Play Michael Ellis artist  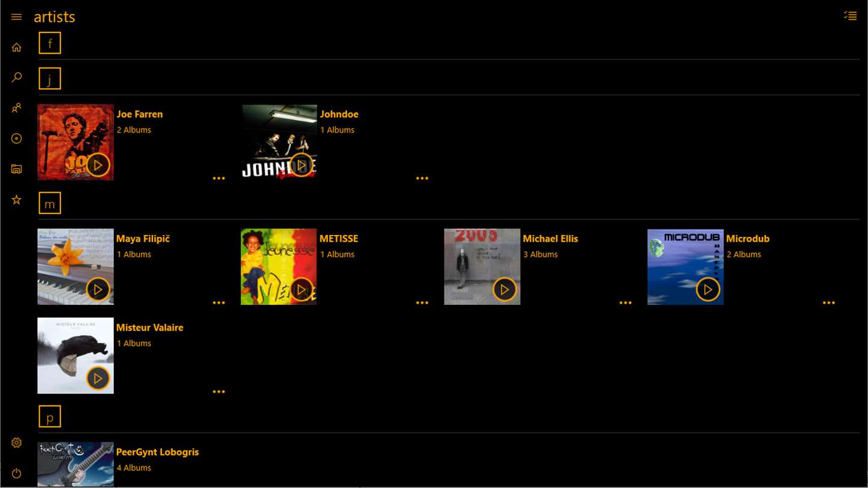(x=505, y=290)
